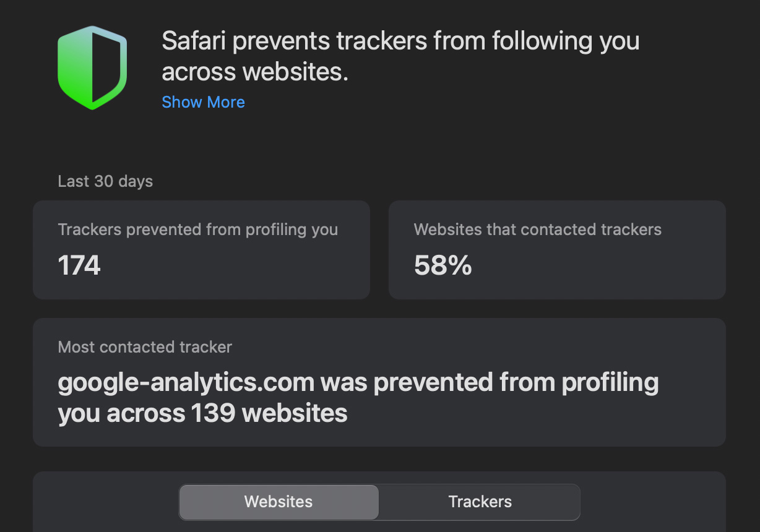Click the Most contacted tracker label
760x532 pixels.
click(145, 347)
